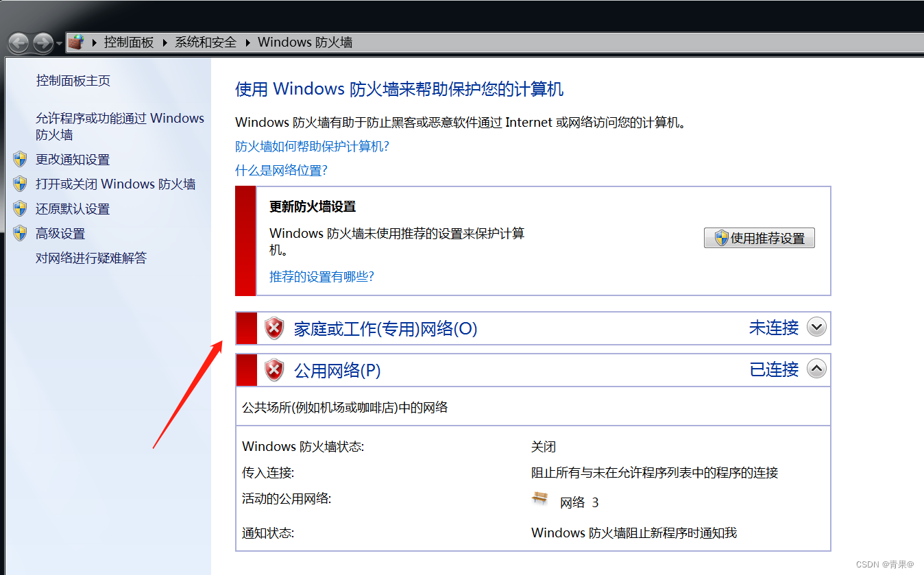Screen dimensions: 924x575
Task: Click shield icon beside 高级设置
Action: coord(20,233)
